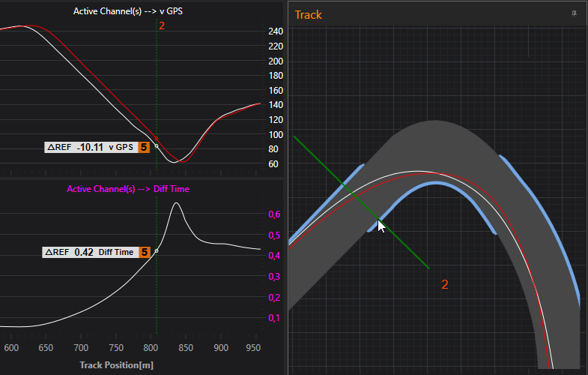Click the Track Position[m] axis label
The height and width of the screenshot is (375, 588).
click(x=115, y=364)
